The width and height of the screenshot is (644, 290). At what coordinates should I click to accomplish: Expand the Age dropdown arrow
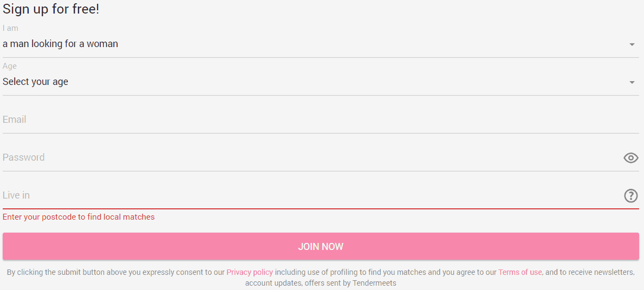[632, 82]
